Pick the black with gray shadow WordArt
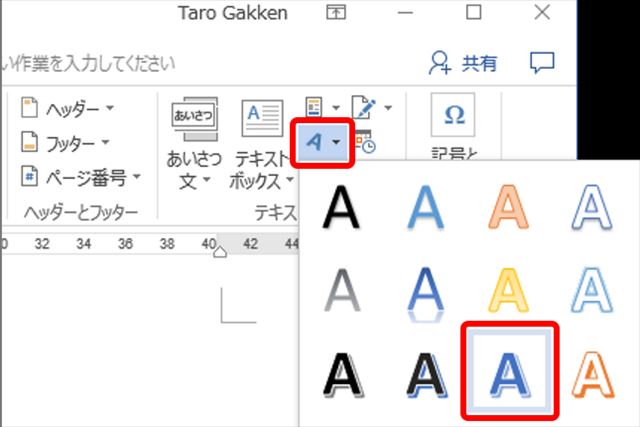The width and height of the screenshot is (640, 427). tap(344, 375)
